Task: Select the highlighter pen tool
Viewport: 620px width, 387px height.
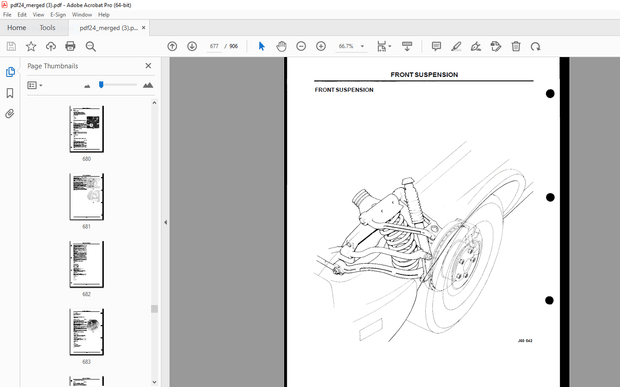Action: click(x=456, y=46)
